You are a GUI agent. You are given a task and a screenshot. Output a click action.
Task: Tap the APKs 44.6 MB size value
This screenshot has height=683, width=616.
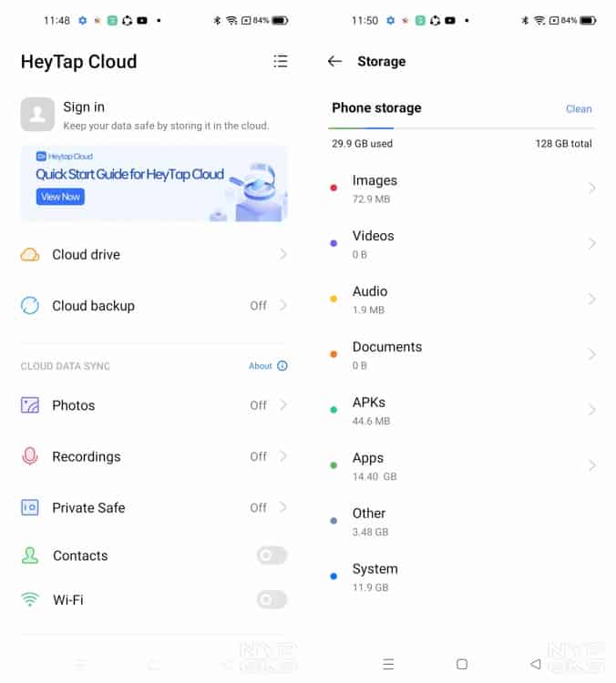[371, 421]
